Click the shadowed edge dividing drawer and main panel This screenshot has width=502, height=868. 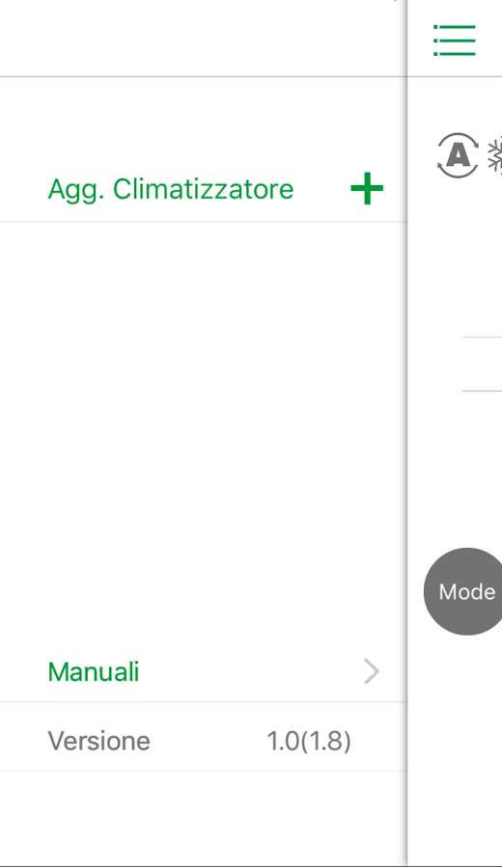(407, 432)
